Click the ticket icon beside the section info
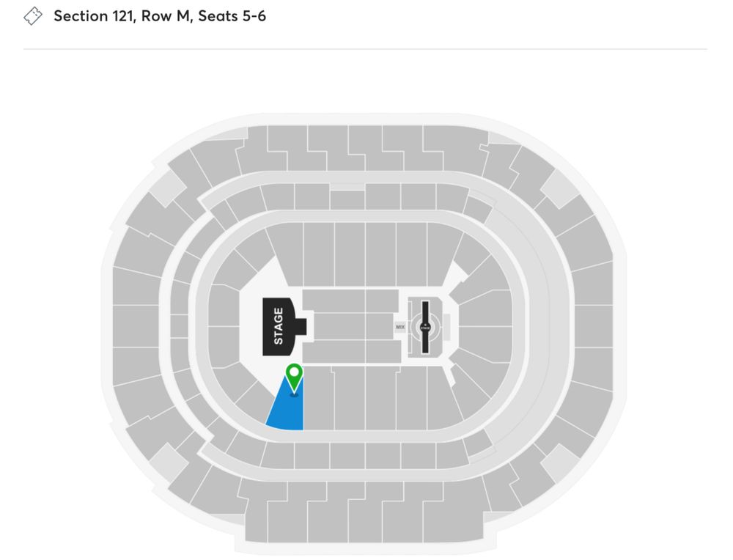Screen dimensions: 733x560 (32, 15)
